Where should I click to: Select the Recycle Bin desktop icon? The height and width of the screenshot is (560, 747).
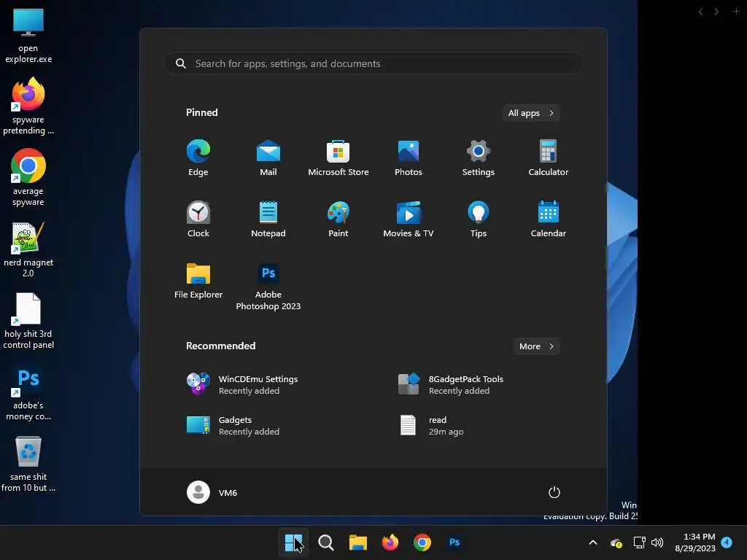(28, 464)
